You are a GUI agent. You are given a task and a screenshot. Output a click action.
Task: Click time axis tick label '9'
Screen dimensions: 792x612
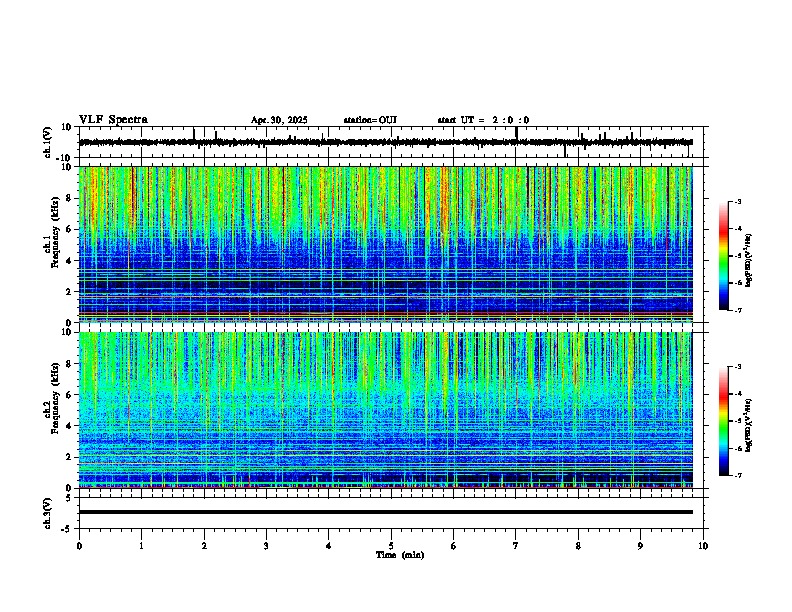pos(640,546)
